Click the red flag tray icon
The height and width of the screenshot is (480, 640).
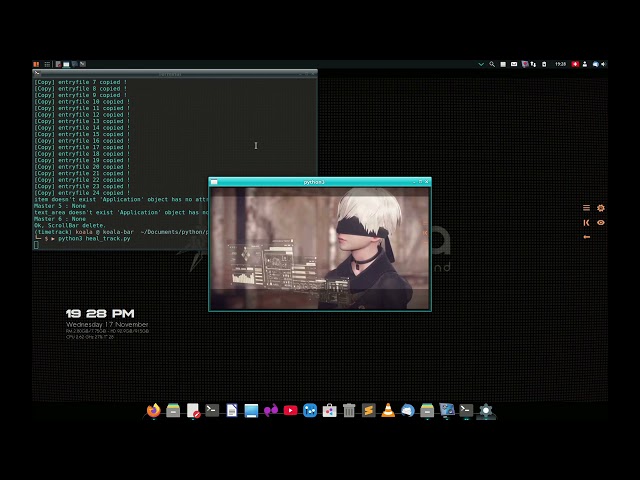point(575,64)
